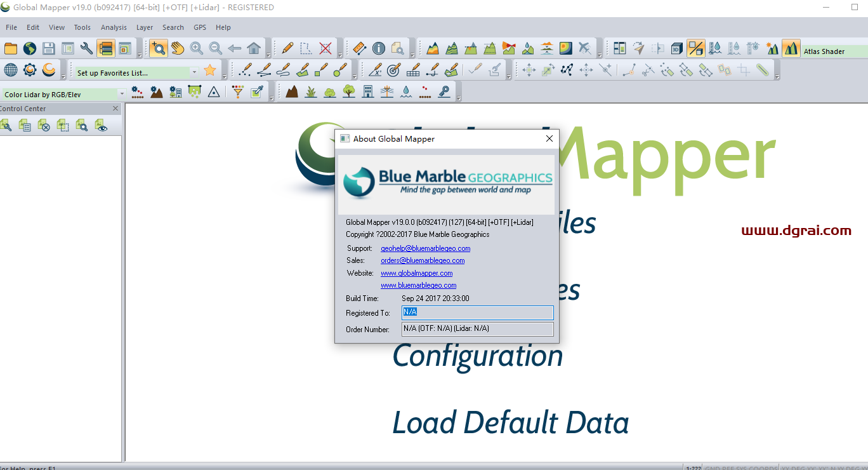868x470 pixels.
Task: Click the Home full view icon
Action: tap(254, 48)
